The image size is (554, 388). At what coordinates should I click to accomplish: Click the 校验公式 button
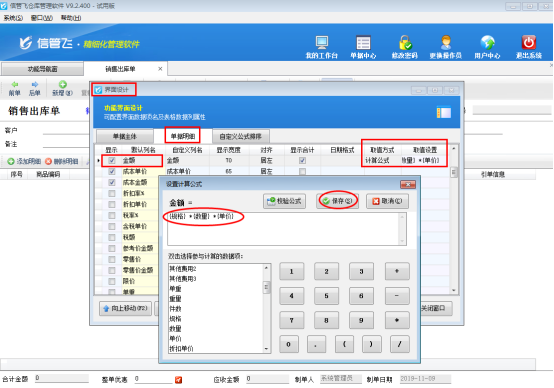pyautogui.click(x=284, y=201)
